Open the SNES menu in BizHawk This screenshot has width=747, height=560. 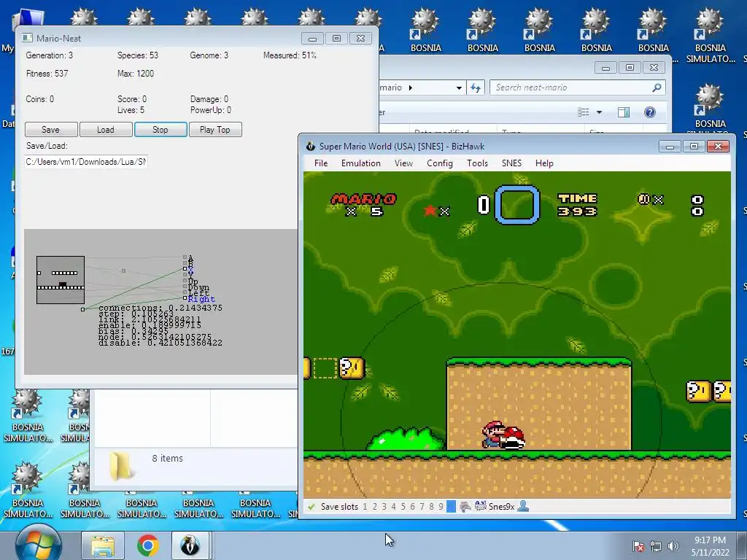pos(511,163)
